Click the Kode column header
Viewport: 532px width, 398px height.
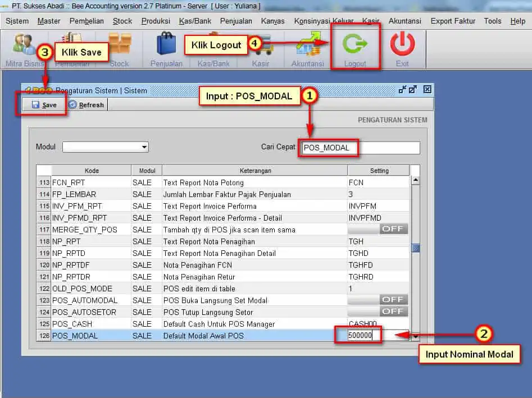click(x=92, y=171)
